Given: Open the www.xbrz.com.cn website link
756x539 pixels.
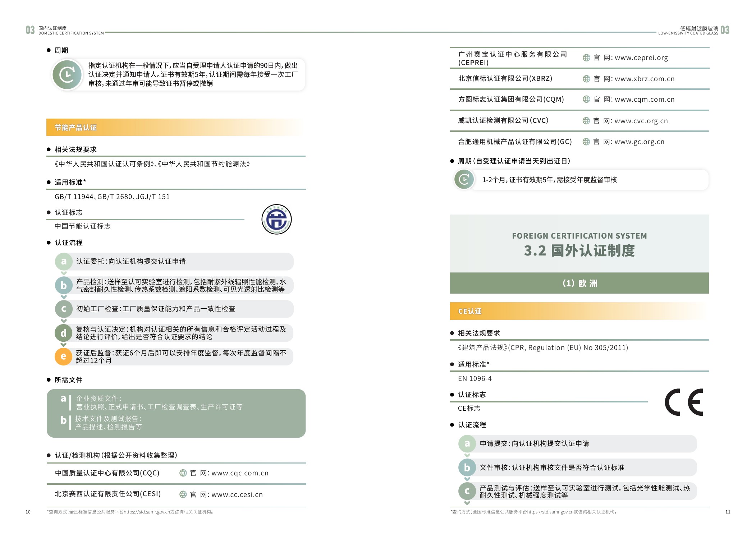Looking at the screenshot, I should point(645,79).
